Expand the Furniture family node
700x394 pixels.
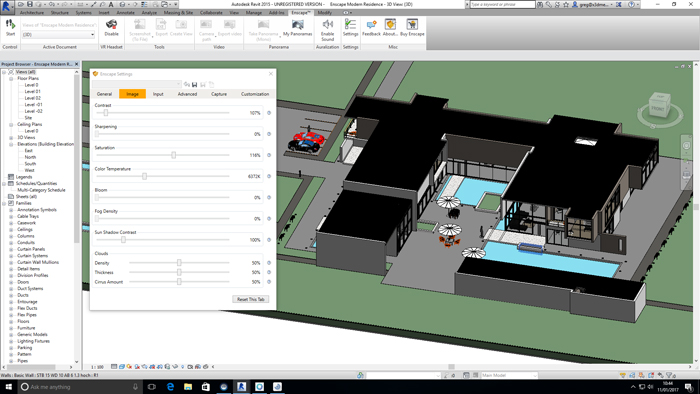click(x=11, y=328)
